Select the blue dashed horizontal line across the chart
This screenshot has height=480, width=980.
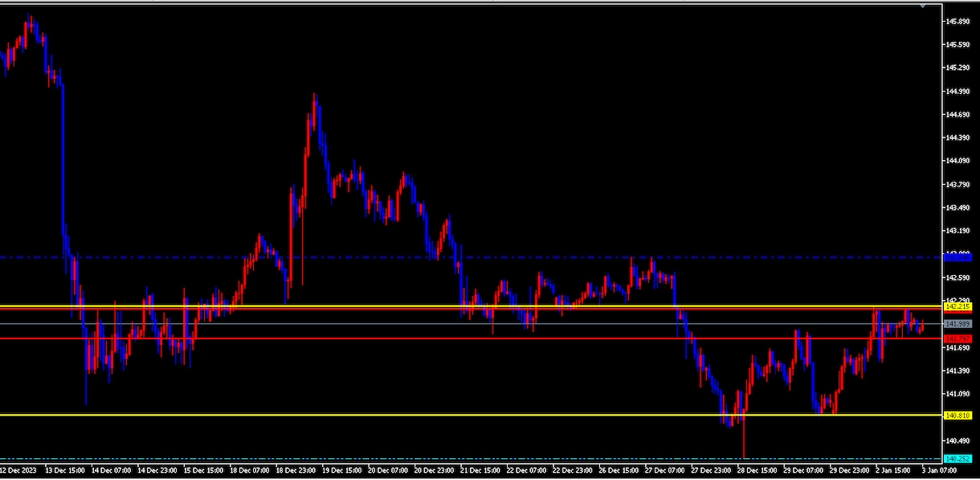(x=470, y=257)
